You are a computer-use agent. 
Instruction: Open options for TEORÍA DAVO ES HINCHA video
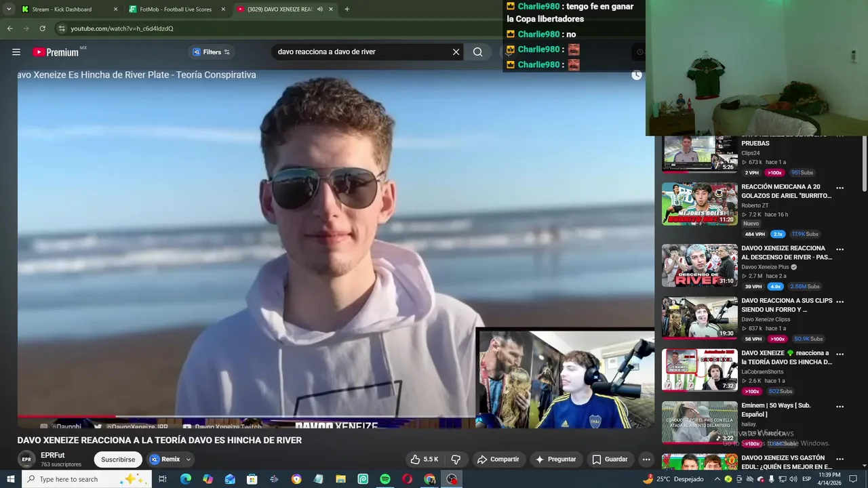840,354
